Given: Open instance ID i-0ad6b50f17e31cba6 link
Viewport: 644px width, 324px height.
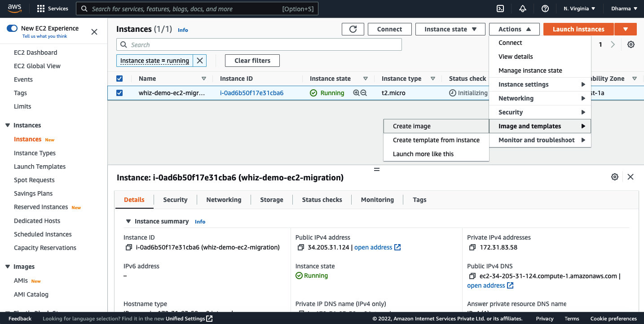Looking at the screenshot, I should click(251, 93).
